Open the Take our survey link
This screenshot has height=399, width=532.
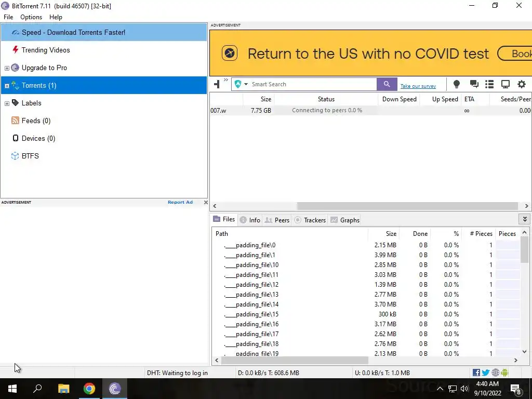418,86
